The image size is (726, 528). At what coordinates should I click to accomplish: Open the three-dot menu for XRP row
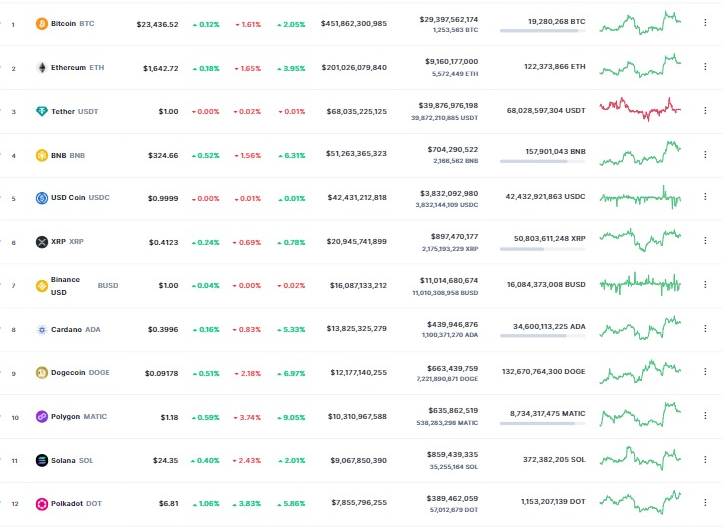point(705,240)
